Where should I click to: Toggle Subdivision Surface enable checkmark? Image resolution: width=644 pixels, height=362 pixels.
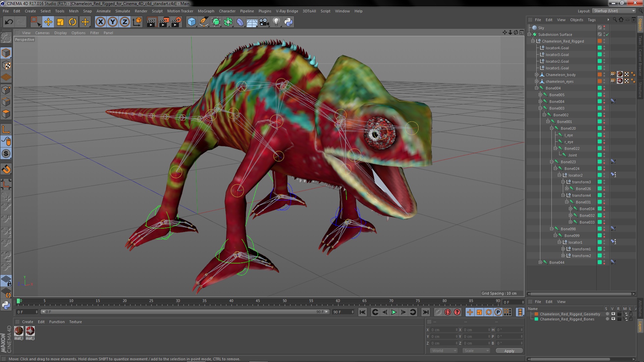point(607,35)
